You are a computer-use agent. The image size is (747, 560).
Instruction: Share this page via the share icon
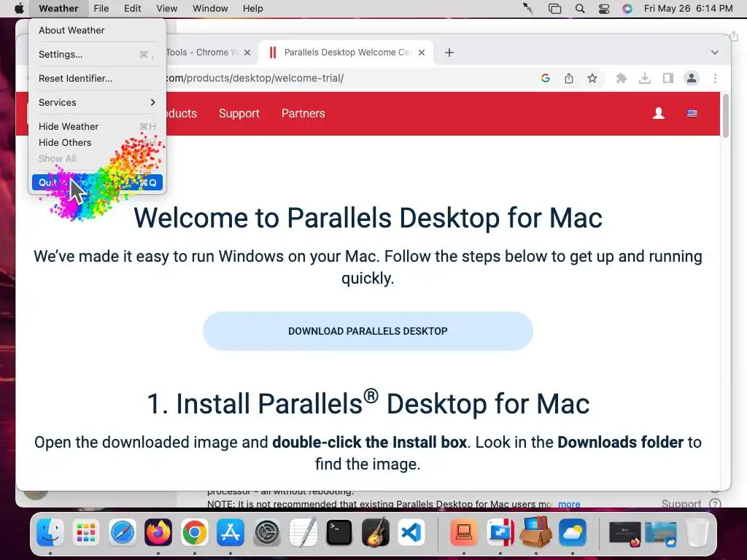tap(569, 78)
